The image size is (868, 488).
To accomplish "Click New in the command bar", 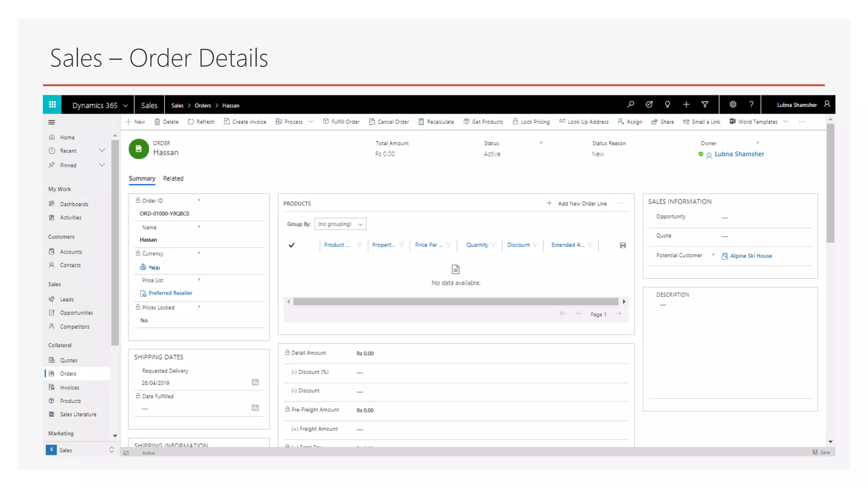I will (x=135, y=122).
